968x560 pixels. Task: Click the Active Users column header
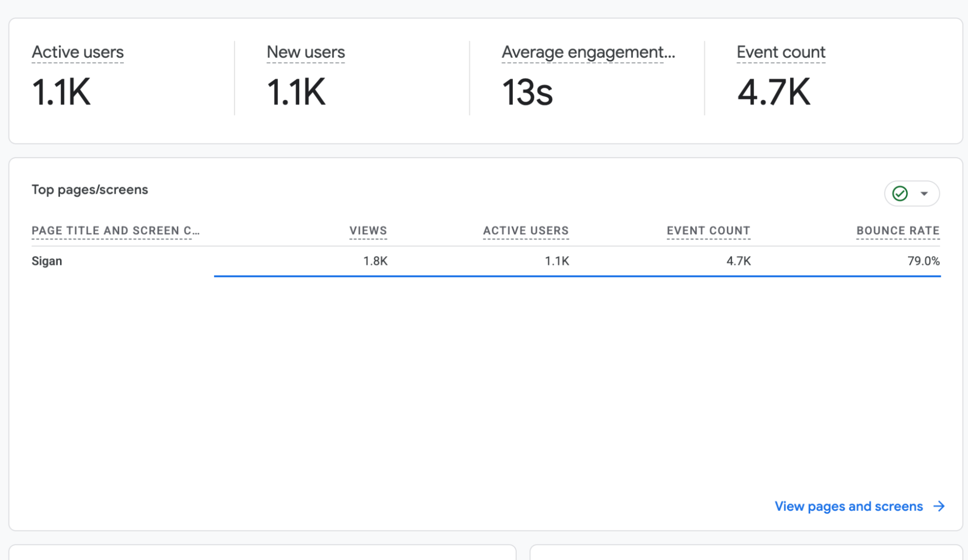pos(525,231)
